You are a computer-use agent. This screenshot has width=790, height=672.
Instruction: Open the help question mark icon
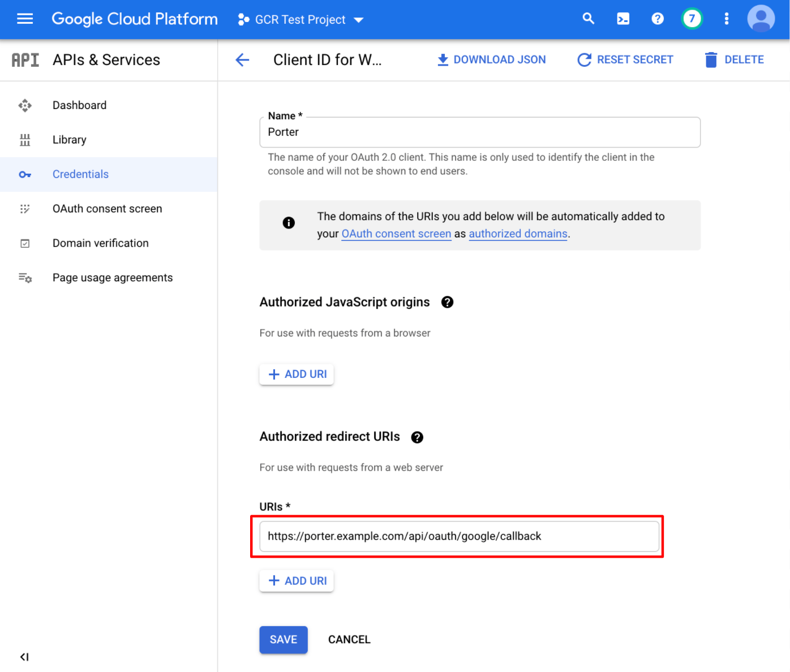[x=658, y=19]
